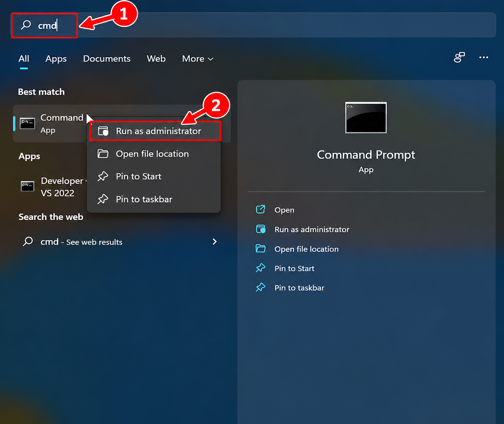The width and height of the screenshot is (504, 424).
Task: Open the three-dot more options menu
Action: pyautogui.click(x=484, y=57)
